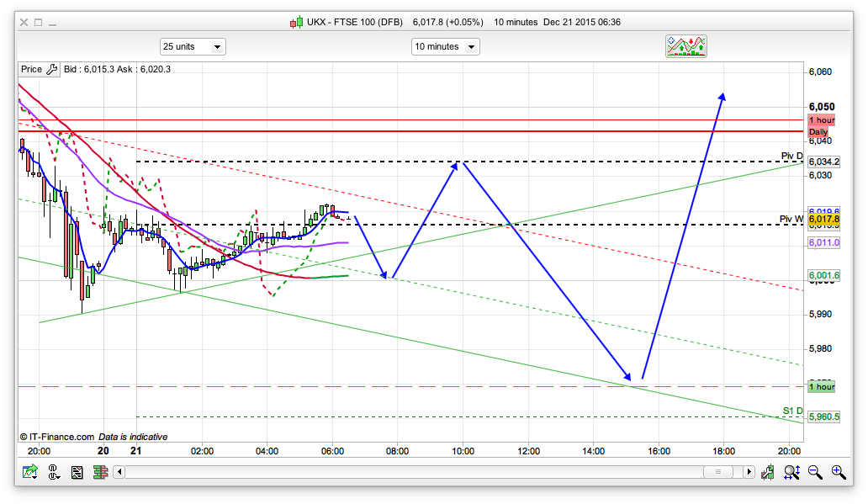Click the candlestick icon in the title bar
This screenshot has height=504, width=868.
pos(295,23)
